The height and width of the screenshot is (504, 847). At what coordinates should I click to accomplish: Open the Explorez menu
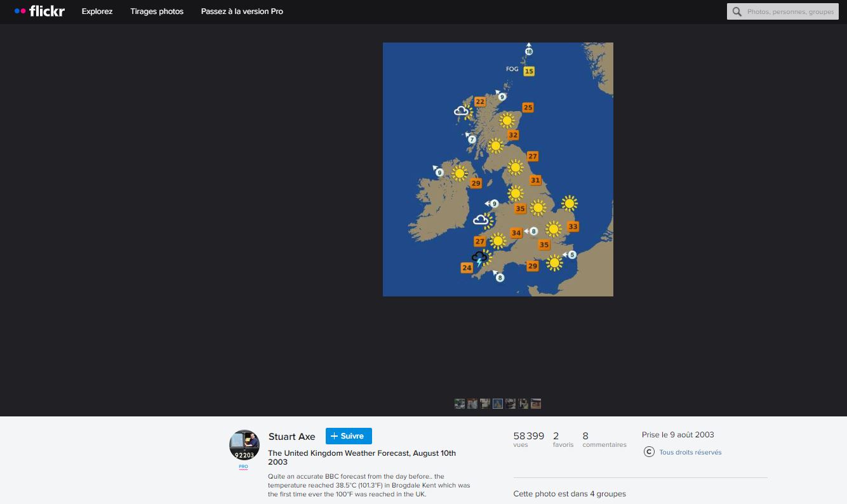point(97,11)
